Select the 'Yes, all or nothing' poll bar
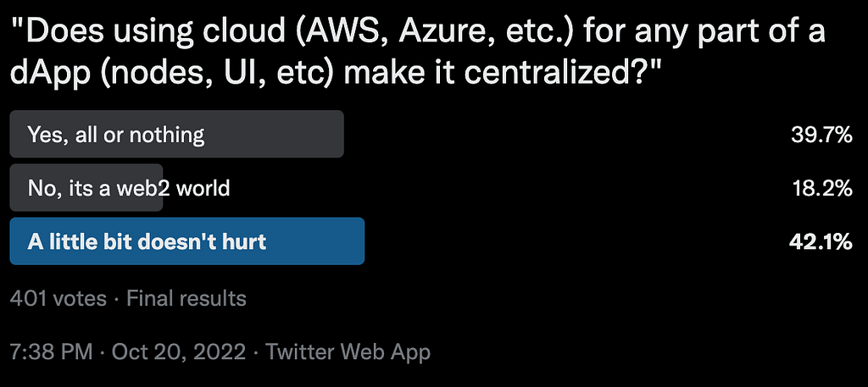This screenshot has height=387, width=868. (176, 134)
